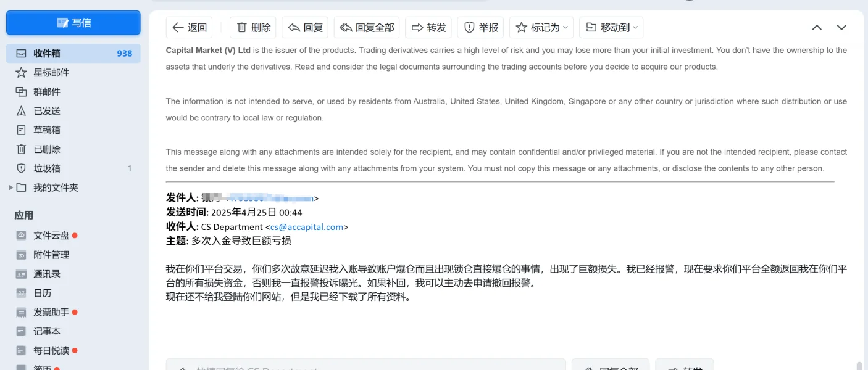Open the 已删除 trash icon
Viewport: 868px width, 370px height.
coord(22,149)
